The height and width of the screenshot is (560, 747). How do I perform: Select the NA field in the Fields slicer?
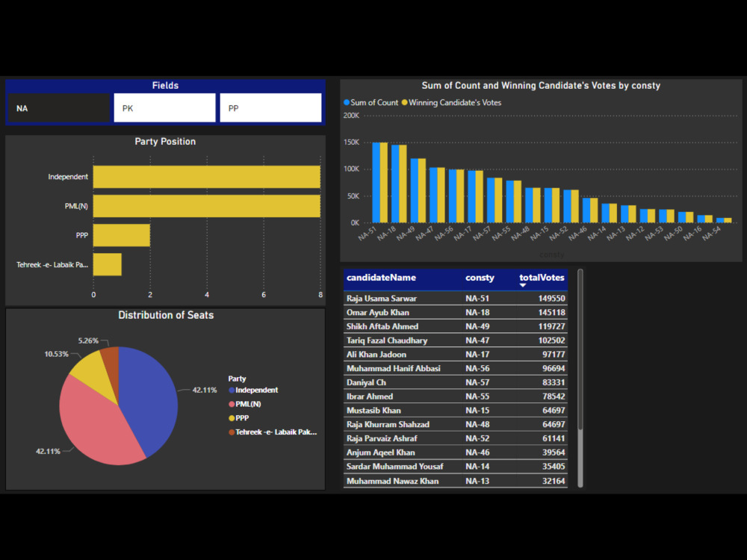coord(58,108)
